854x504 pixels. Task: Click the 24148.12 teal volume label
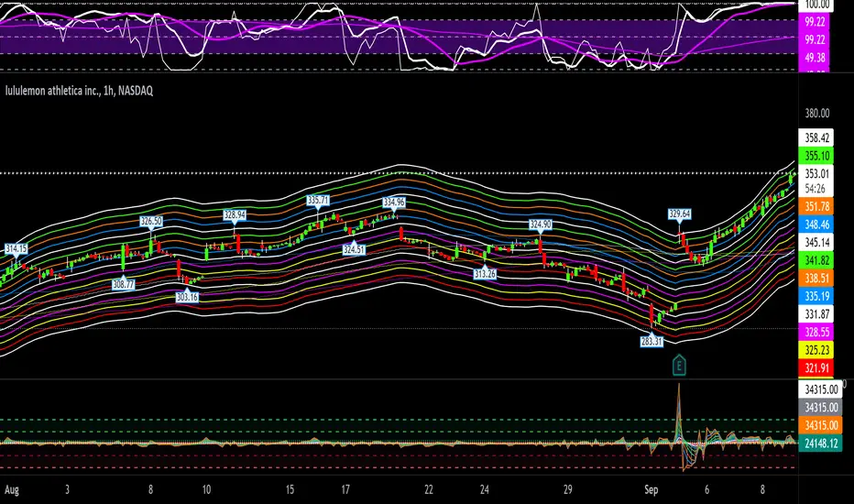[821, 444]
